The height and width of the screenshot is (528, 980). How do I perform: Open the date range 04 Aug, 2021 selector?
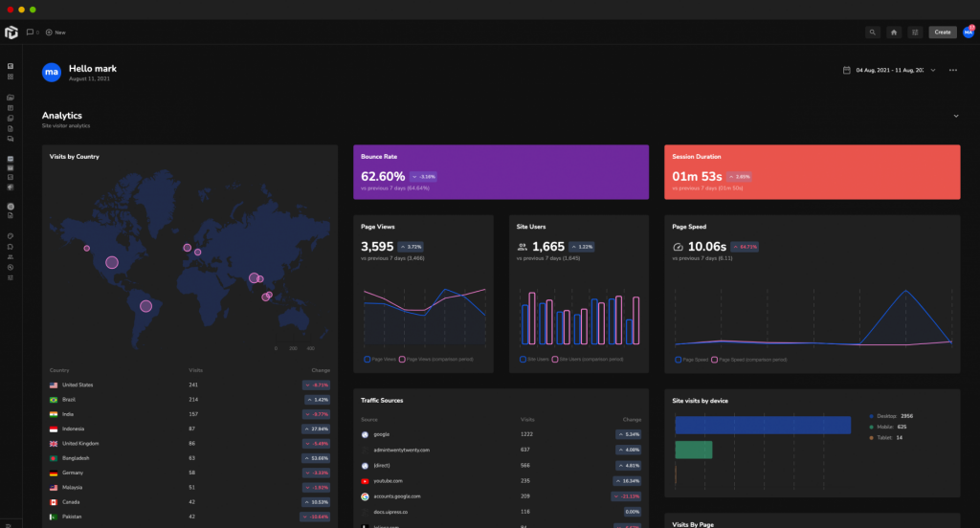click(889, 70)
